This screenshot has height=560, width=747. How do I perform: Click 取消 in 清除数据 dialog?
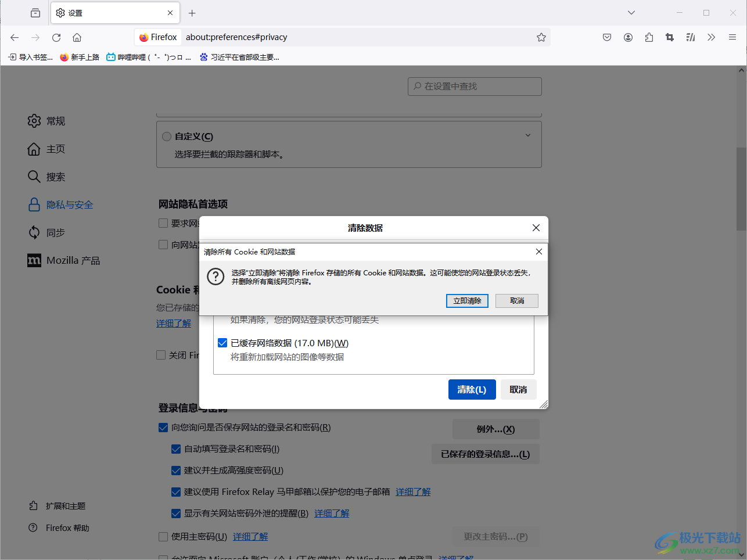(518, 390)
